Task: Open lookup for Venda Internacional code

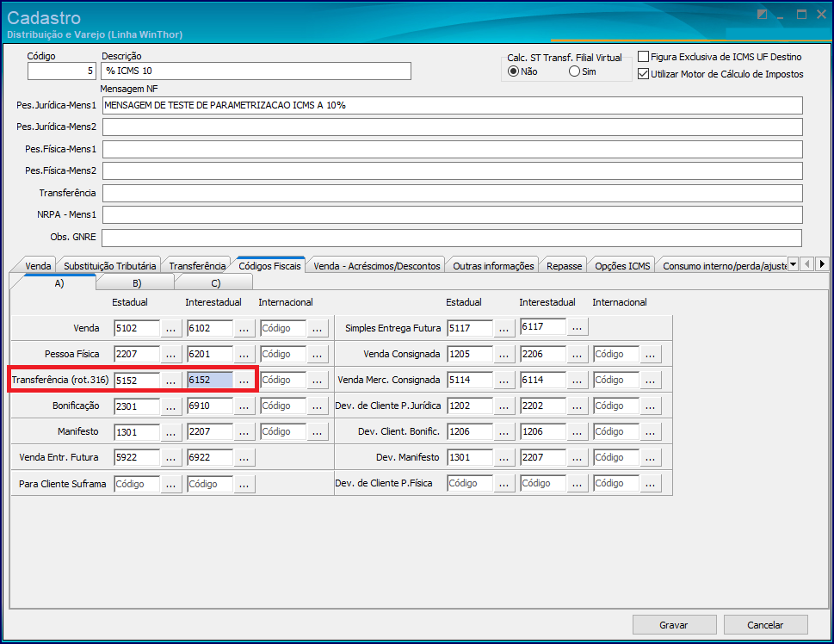Action: point(317,328)
